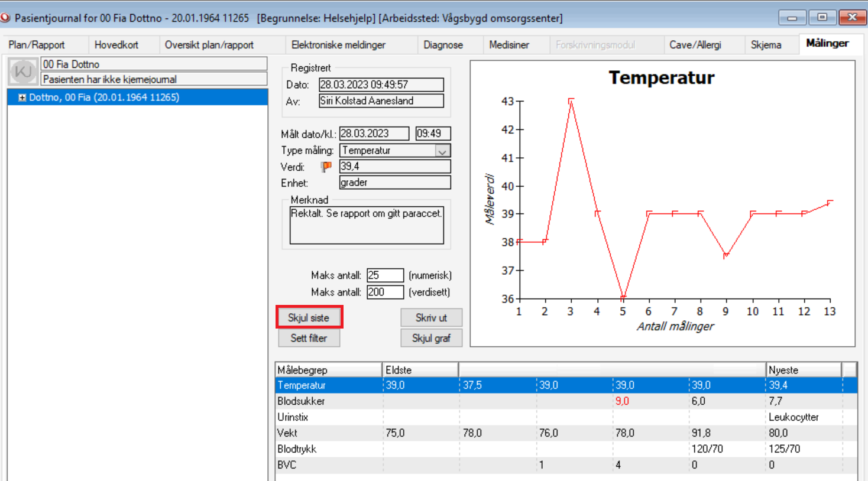Click the Skjul siste button
The width and height of the screenshot is (868, 481).
[309, 318]
